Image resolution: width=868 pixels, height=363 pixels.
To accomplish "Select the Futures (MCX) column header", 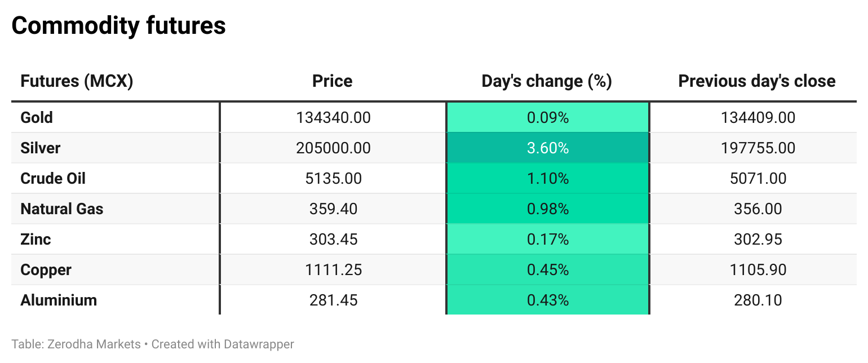I will [77, 81].
